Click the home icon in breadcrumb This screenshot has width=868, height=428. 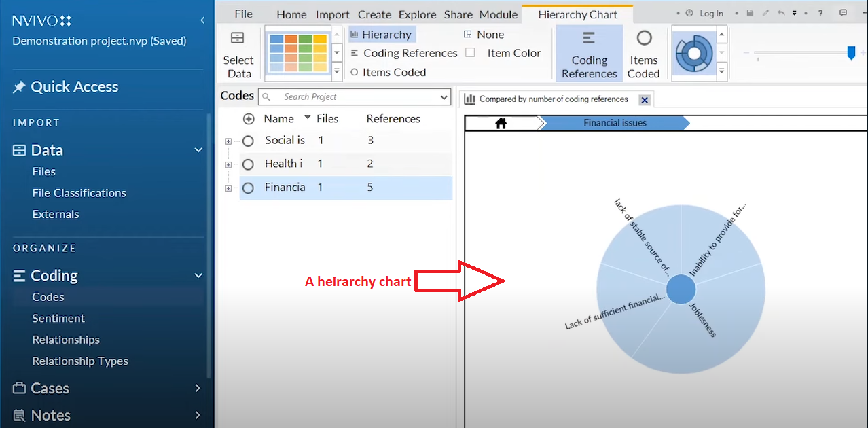click(x=501, y=123)
